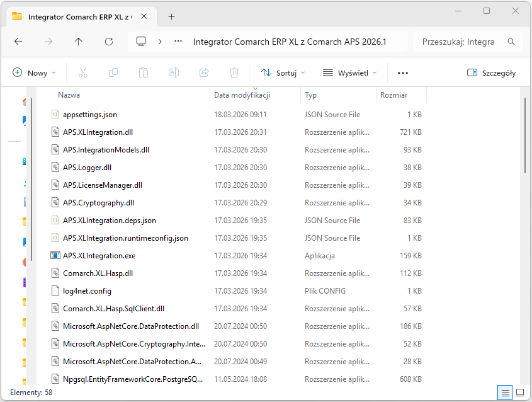Image resolution: width=532 pixels, height=402 pixels.
Task: Click the Copy icon in the toolbar
Action: point(113,72)
